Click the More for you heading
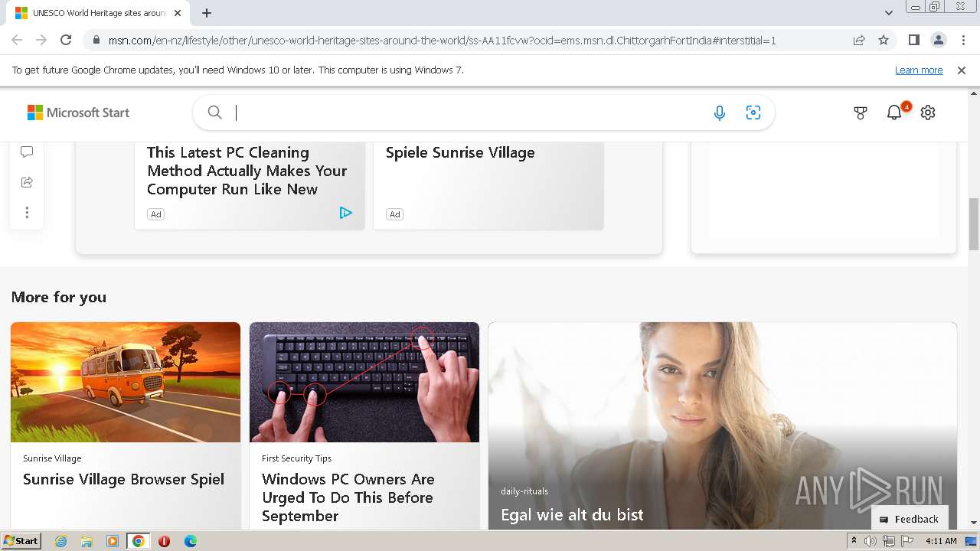 tap(59, 297)
